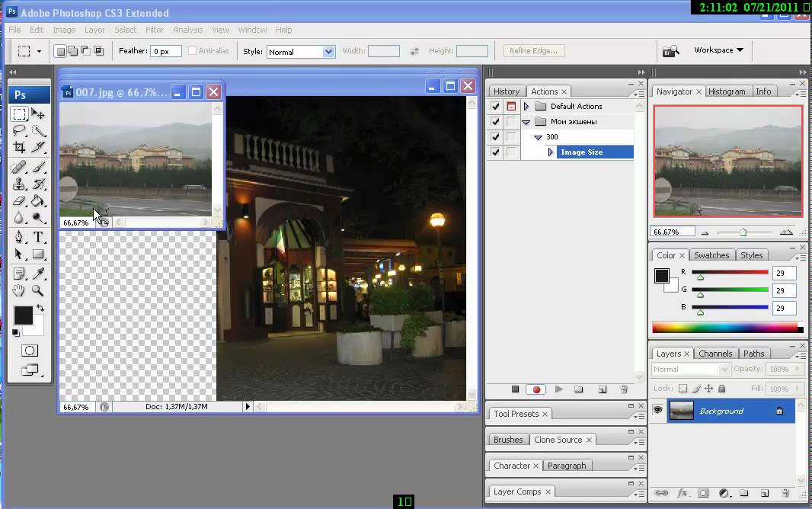This screenshot has width=812, height=509.
Task: Select the Healing Brush tool
Action: click(20, 167)
